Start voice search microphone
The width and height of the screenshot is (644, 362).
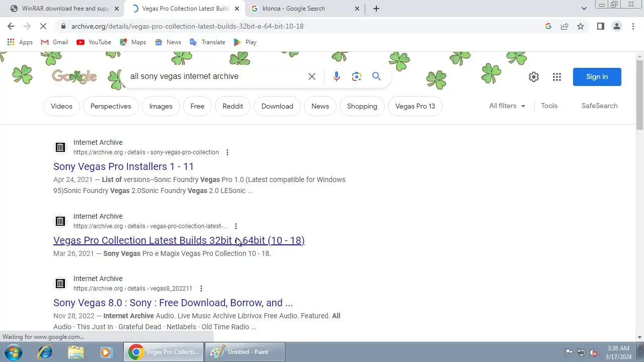tap(337, 76)
